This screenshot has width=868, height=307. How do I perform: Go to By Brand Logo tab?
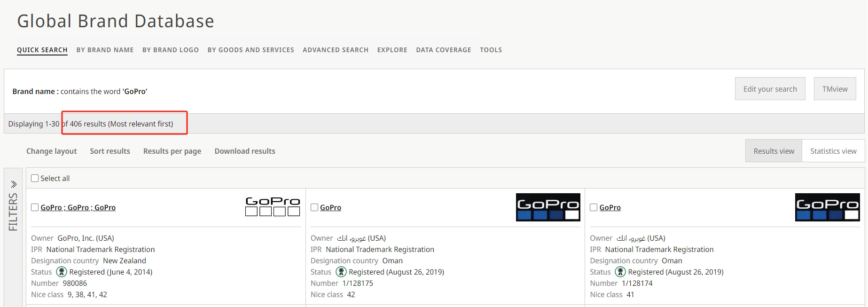click(171, 50)
